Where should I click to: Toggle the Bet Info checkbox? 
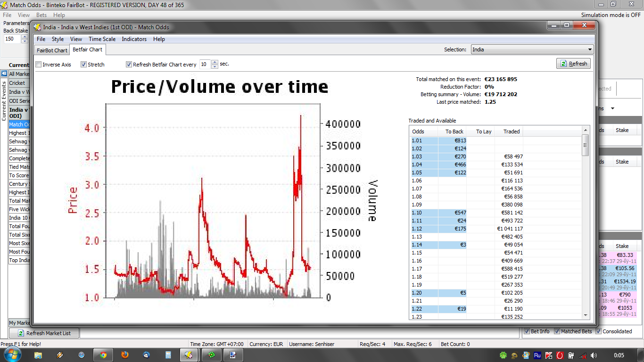click(527, 331)
